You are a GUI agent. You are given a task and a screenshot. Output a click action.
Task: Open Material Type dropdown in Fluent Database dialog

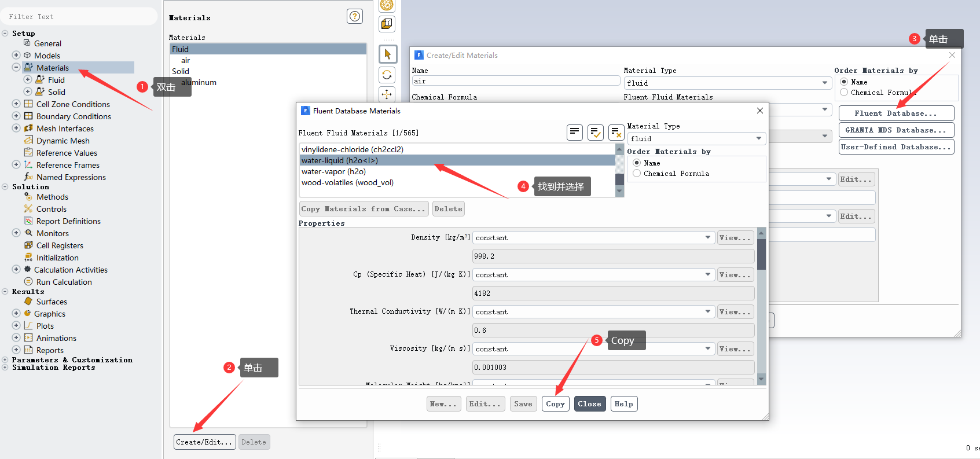pyautogui.click(x=696, y=139)
